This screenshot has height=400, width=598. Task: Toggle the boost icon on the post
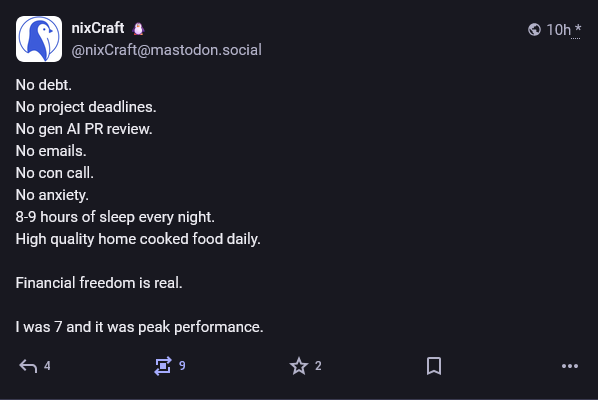163,366
